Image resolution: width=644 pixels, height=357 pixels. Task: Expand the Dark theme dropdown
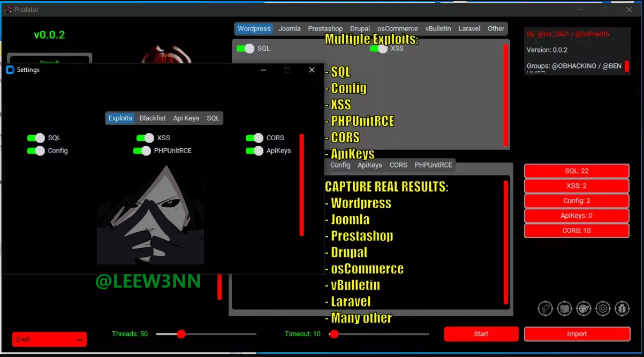[49, 339]
